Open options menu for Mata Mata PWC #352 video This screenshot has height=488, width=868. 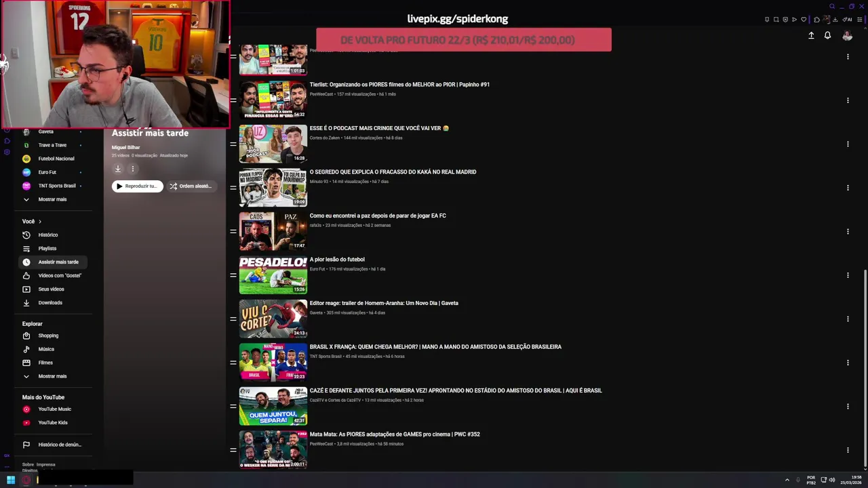click(x=848, y=450)
